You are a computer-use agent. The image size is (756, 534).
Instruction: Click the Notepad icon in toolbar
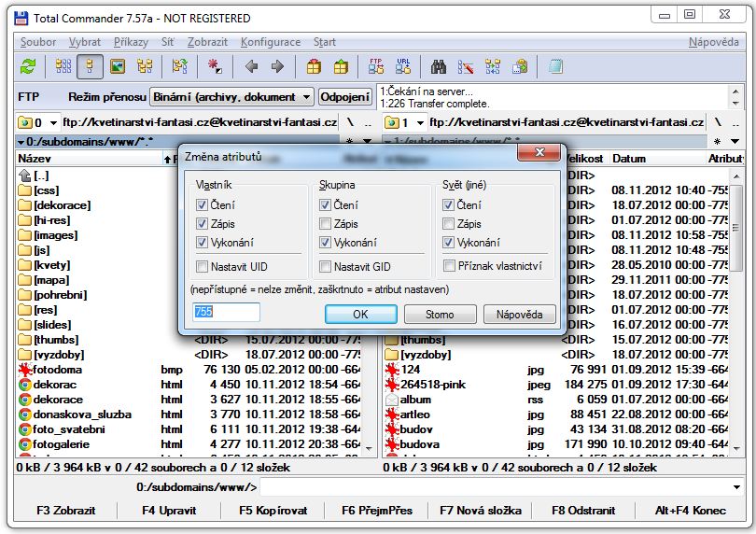(x=555, y=66)
